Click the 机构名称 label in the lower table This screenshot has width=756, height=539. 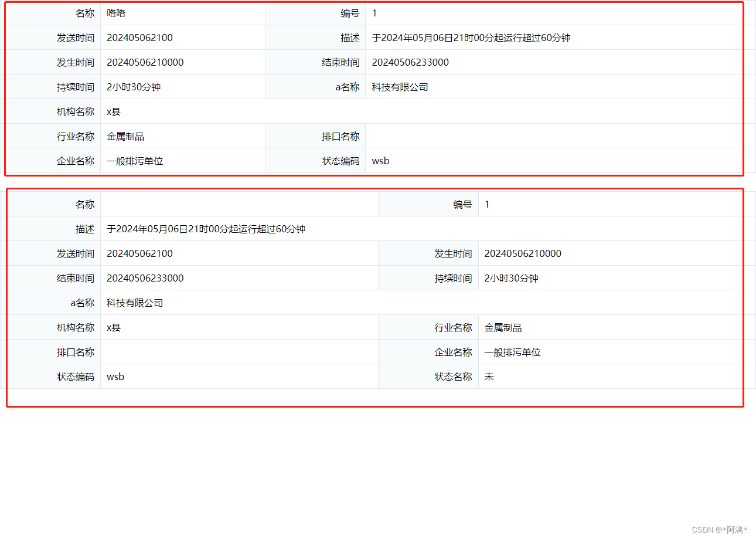pos(76,327)
